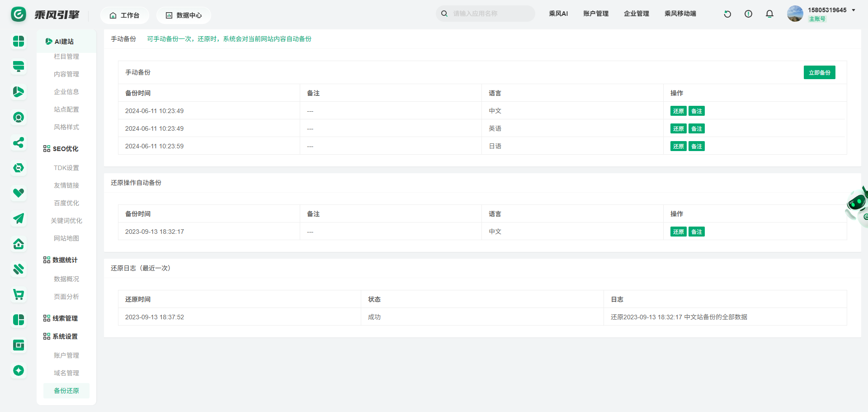Viewport: 868px width, 412px height.
Task: Add a note to the 日语 backup
Action: (697, 147)
